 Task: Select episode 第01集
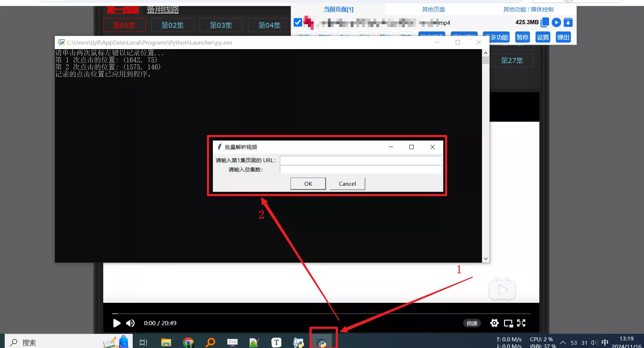[x=124, y=25]
